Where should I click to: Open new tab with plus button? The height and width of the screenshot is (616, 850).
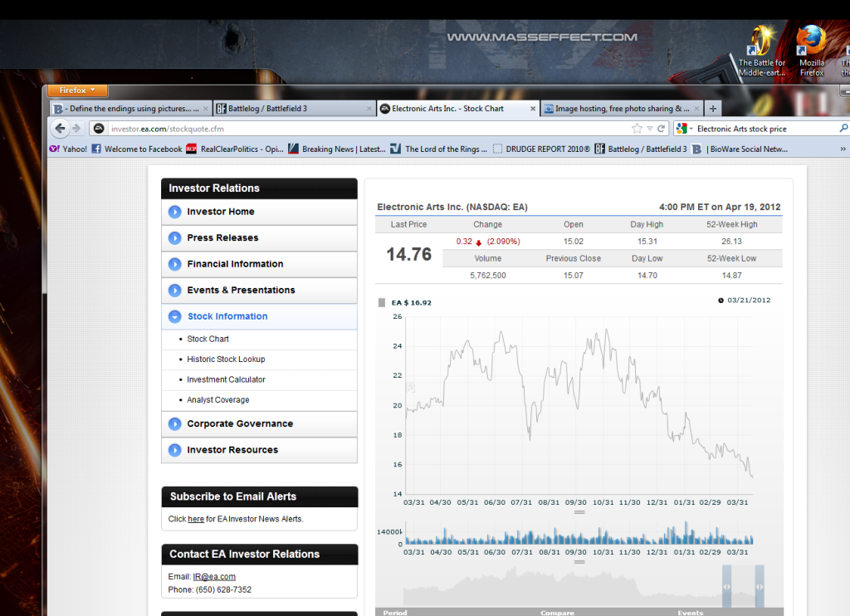pos(713,109)
